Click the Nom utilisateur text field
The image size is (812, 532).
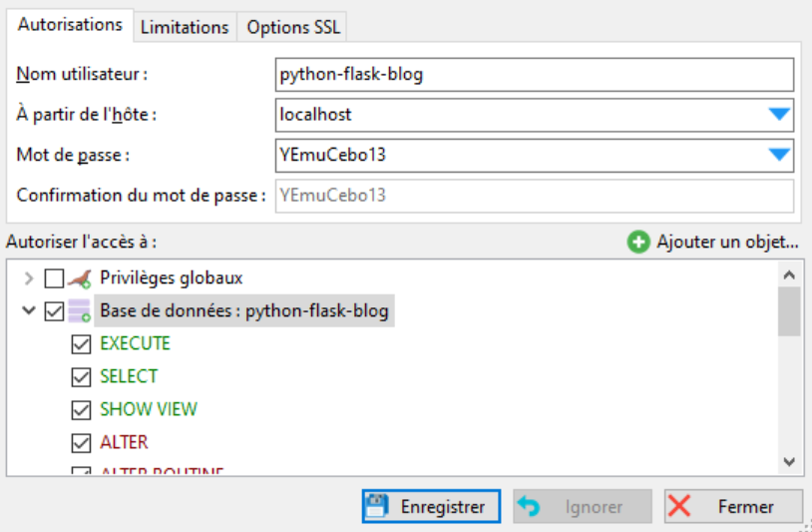point(534,75)
